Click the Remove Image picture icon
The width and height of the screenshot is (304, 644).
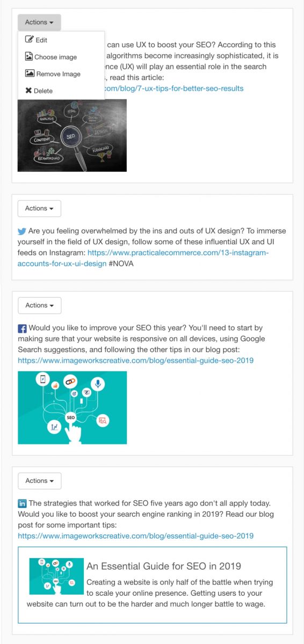tap(30, 74)
